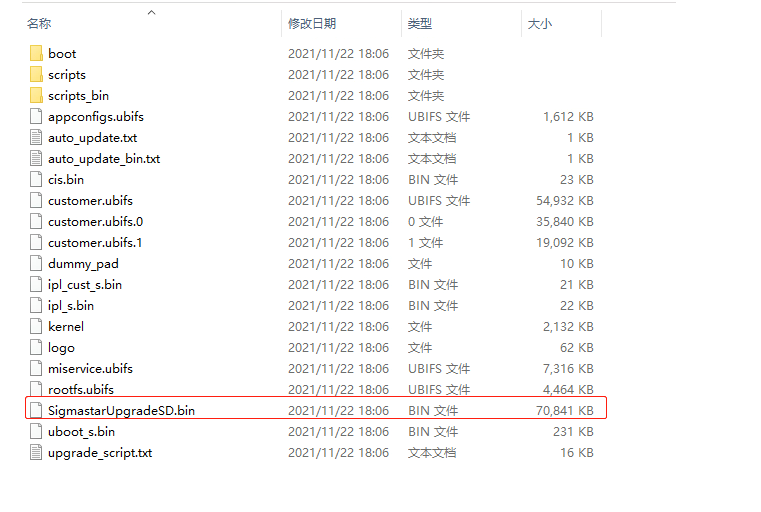
Task: Click the 54,932 KB size value
Action: point(564,200)
